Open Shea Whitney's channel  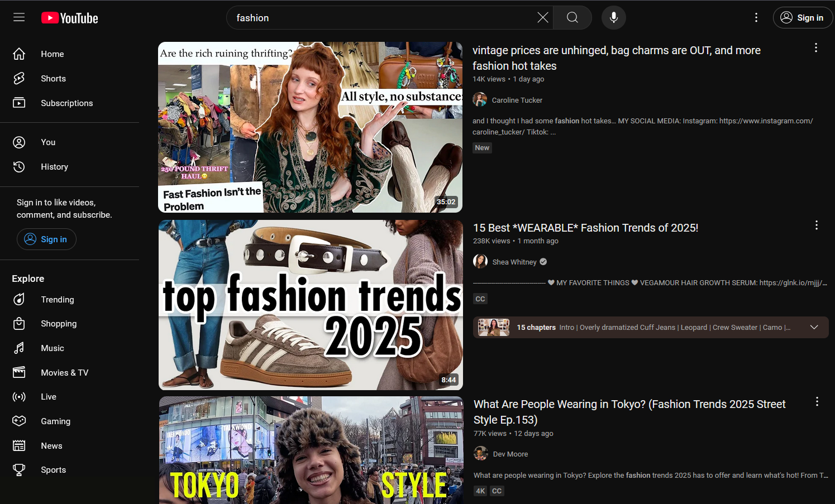point(514,261)
